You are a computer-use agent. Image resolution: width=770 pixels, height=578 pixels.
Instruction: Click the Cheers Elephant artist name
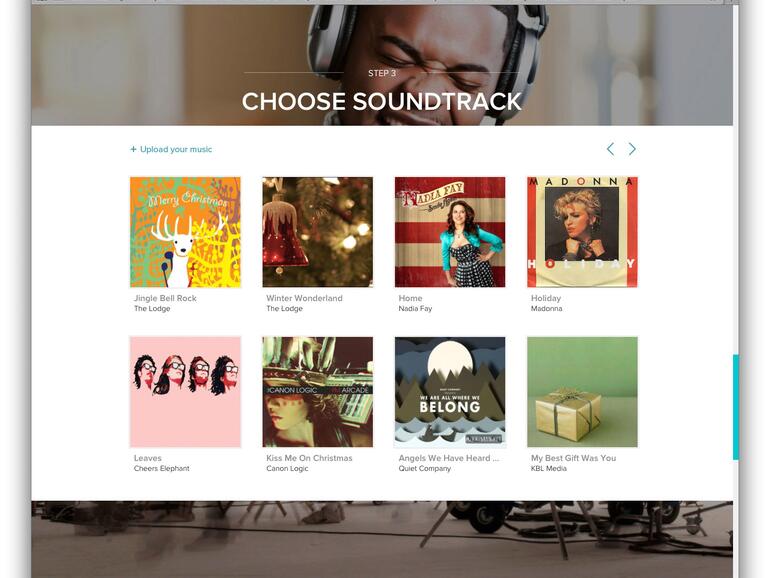pos(162,468)
